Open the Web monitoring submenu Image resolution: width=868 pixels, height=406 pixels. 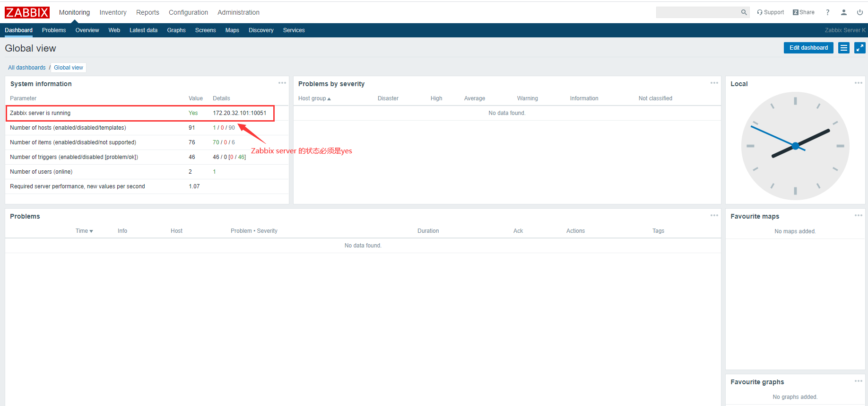click(114, 30)
